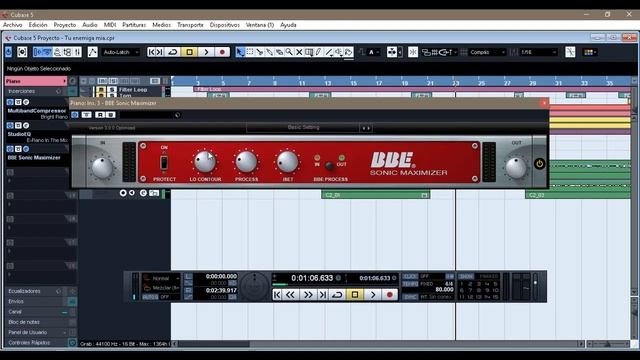Open the Basic Setting preset selector
The height and width of the screenshot is (360, 640).
pyautogui.click(x=303, y=128)
